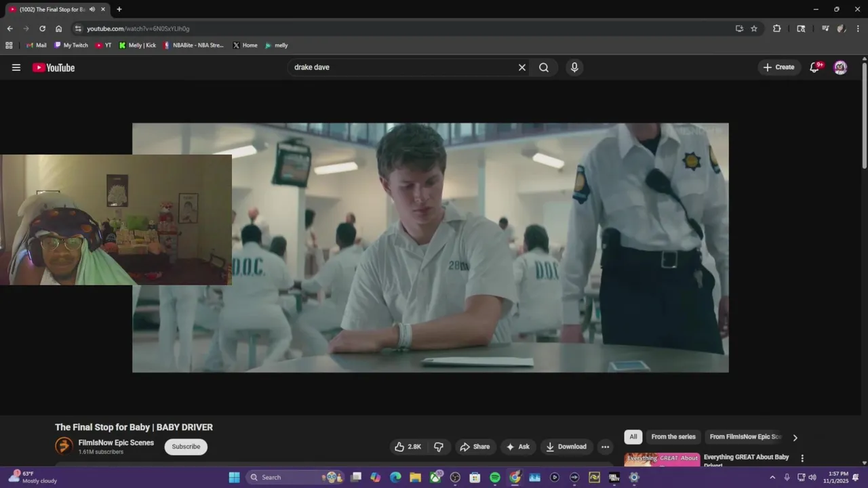Clear the search box text
This screenshot has width=868, height=488.
pyautogui.click(x=522, y=67)
